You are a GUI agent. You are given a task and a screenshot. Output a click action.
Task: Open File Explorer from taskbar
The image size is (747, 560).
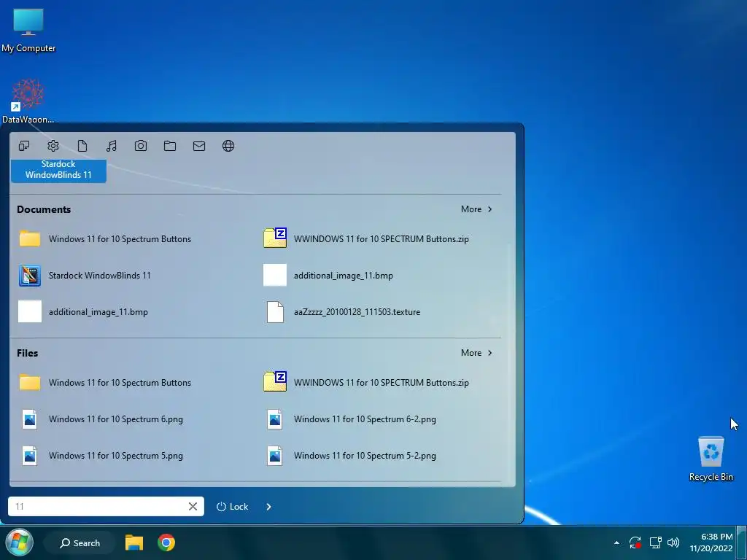(134, 542)
